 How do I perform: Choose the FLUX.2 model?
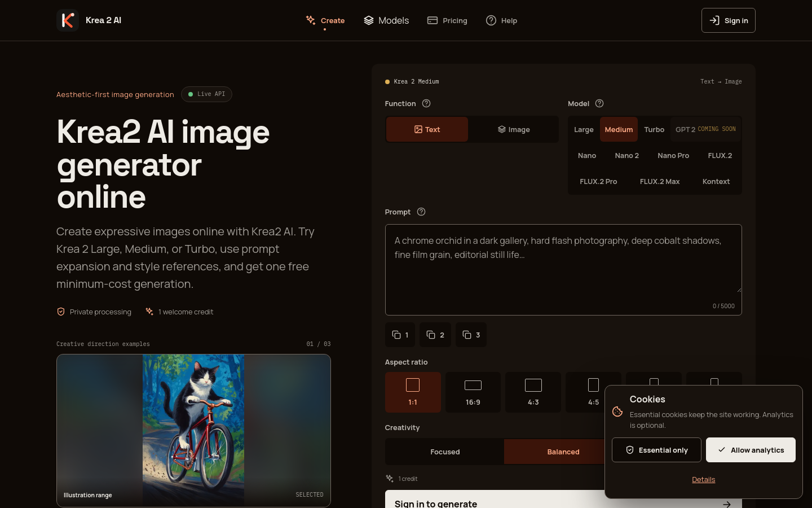click(x=720, y=155)
